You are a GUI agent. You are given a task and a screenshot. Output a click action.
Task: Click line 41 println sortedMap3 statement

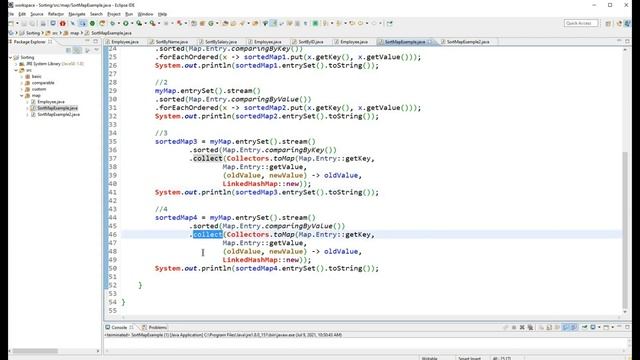267,192
